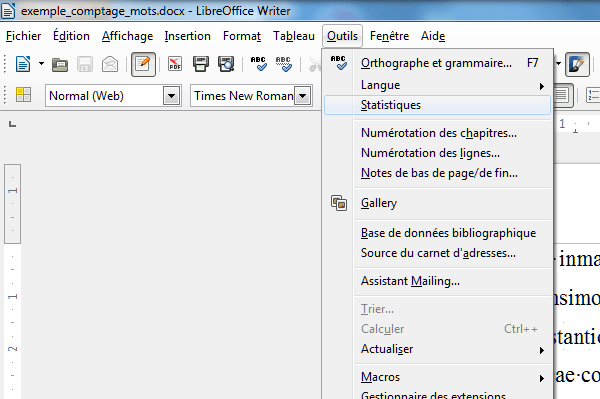Click the tab stop type selector on ruler

(x=13, y=124)
